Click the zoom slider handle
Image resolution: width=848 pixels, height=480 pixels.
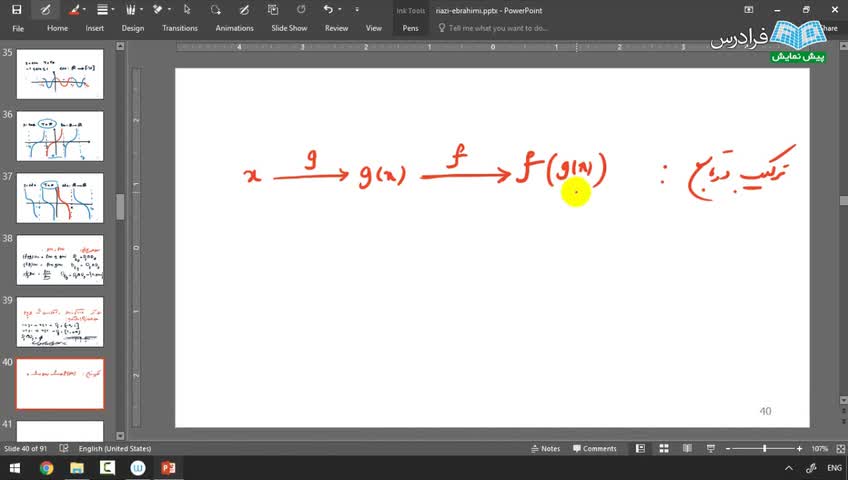[x=764, y=449]
